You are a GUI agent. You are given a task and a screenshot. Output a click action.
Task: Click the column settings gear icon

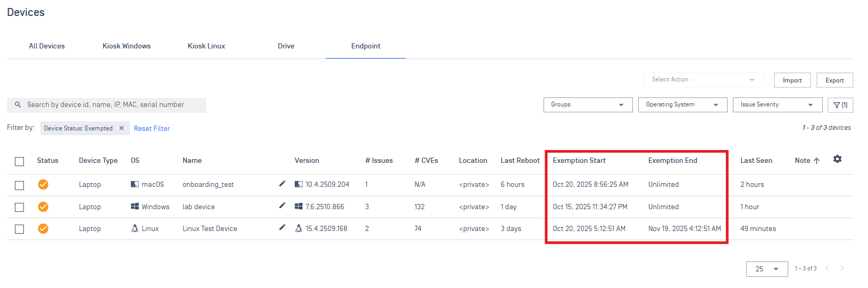837,159
